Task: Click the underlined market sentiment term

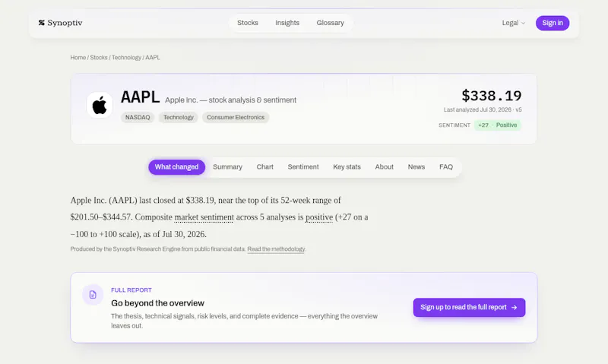Action: click(204, 217)
